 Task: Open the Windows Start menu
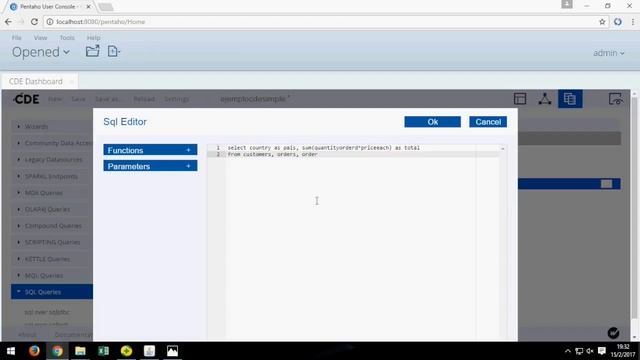click(x=11, y=351)
